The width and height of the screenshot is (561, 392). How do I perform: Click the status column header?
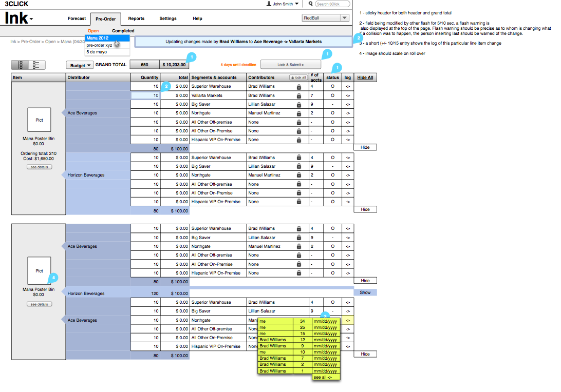[332, 77]
